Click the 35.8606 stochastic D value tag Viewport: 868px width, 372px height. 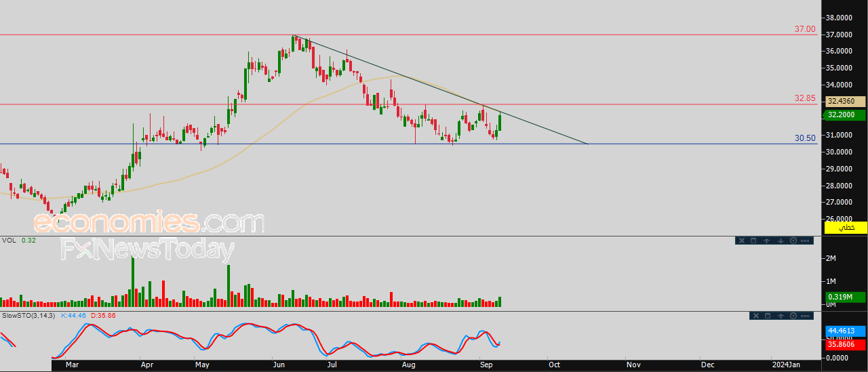click(845, 344)
